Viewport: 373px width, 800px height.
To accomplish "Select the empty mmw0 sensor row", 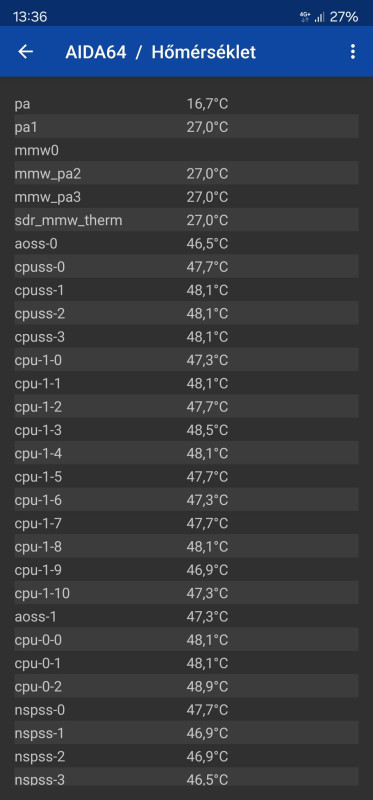I will coord(186,151).
